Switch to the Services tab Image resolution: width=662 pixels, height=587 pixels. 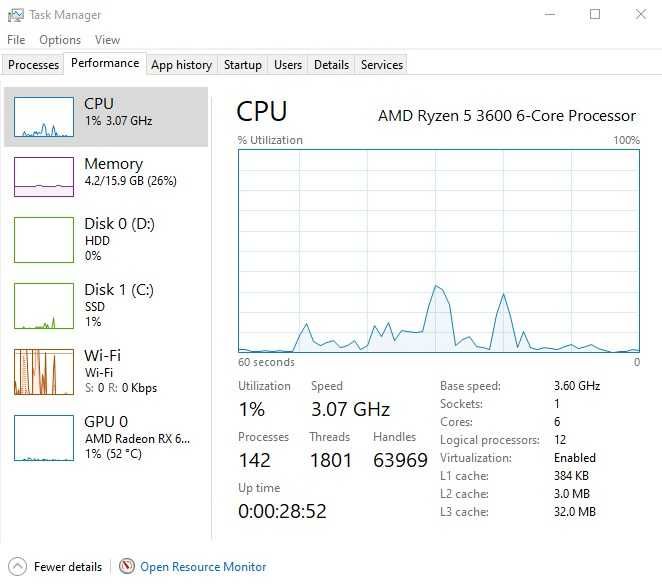[x=382, y=65]
